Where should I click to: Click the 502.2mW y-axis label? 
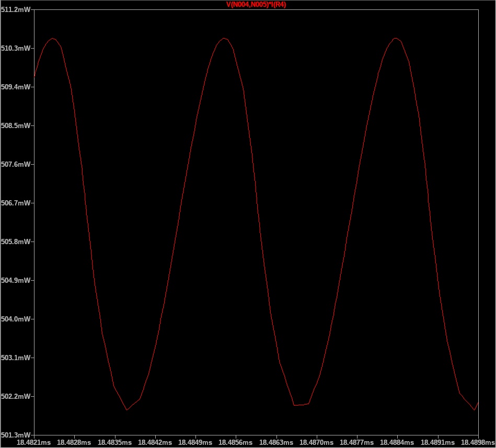tap(16, 396)
